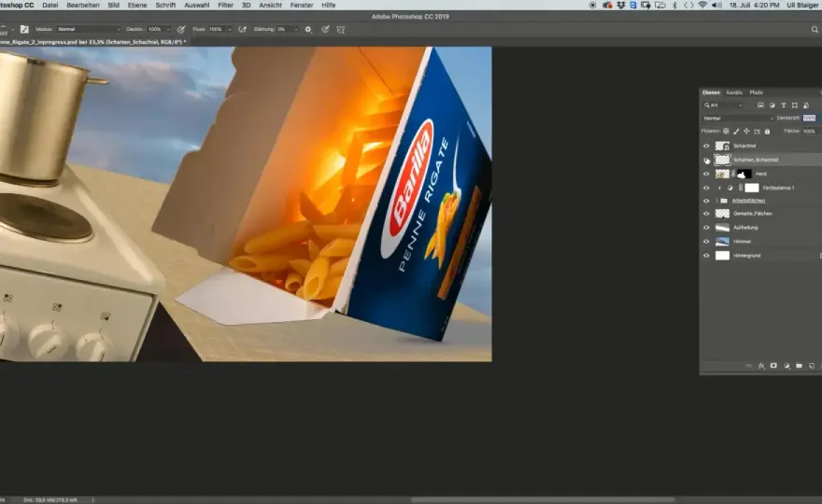Toggle pressure for size icon in options bar

pyautogui.click(x=325, y=29)
